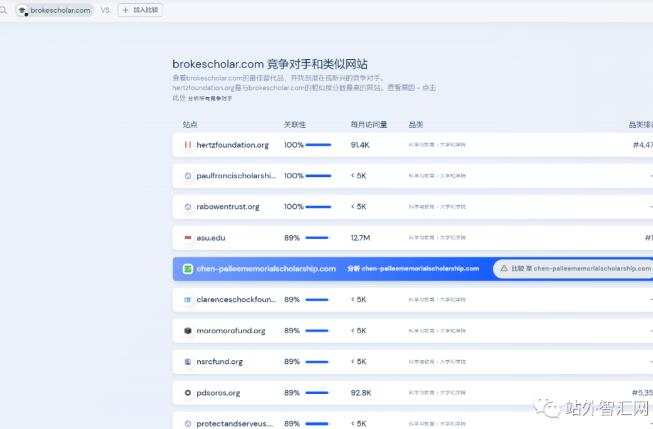Click the 站点 column header
Screen dimensions: 653x429
[190, 125]
